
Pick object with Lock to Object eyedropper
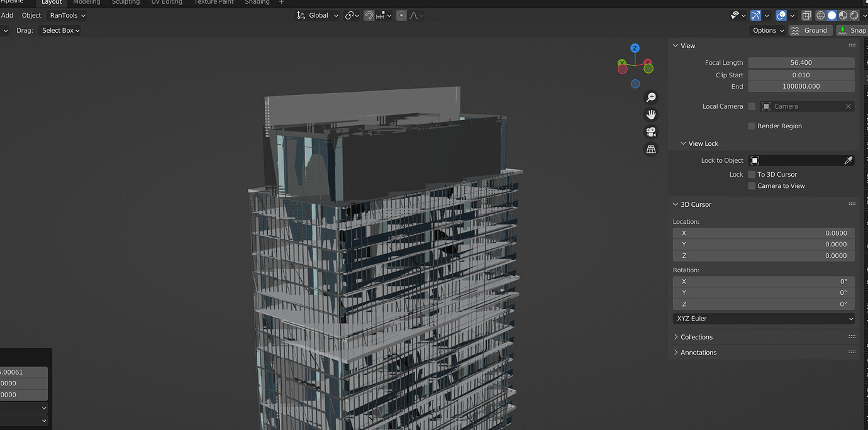(x=849, y=160)
